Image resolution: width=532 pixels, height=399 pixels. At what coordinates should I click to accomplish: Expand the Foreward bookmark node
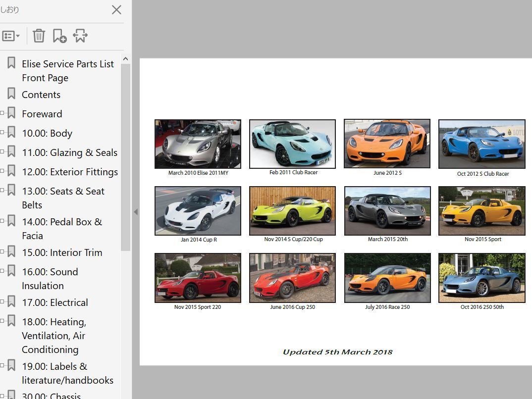(x=2, y=113)
